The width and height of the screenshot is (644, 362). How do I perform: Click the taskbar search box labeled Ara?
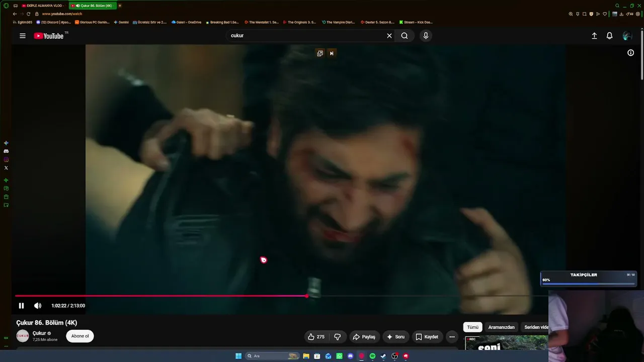tap(272, 356)
